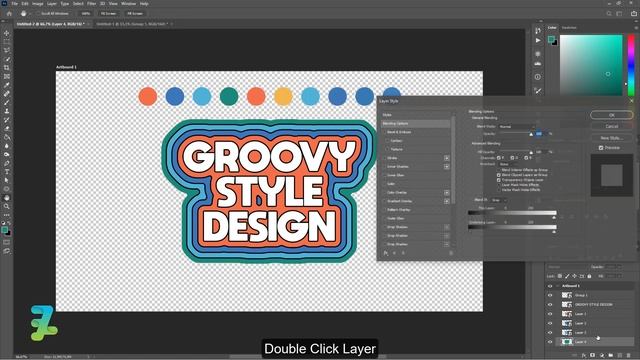Click the Home icon in options bar
Screen dimensions: 640x360
click(x=9, y=13)
